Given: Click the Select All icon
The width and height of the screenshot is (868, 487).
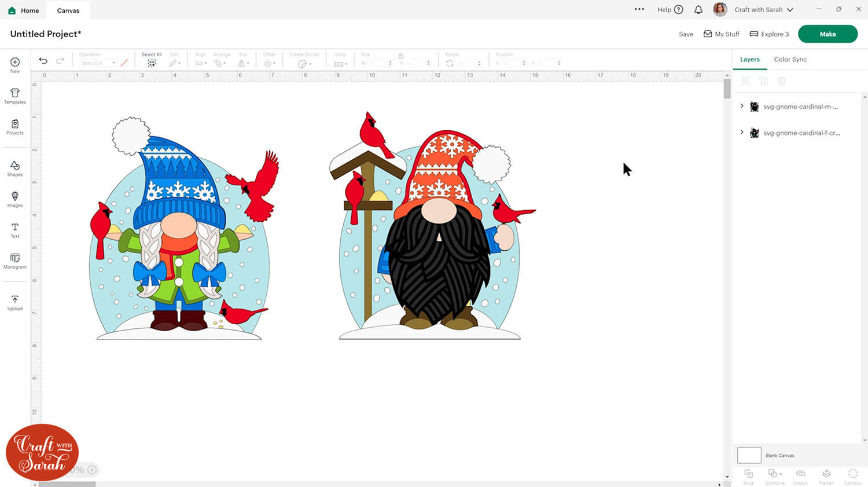Looking at the screenshot, I should (x=152, y=63).
